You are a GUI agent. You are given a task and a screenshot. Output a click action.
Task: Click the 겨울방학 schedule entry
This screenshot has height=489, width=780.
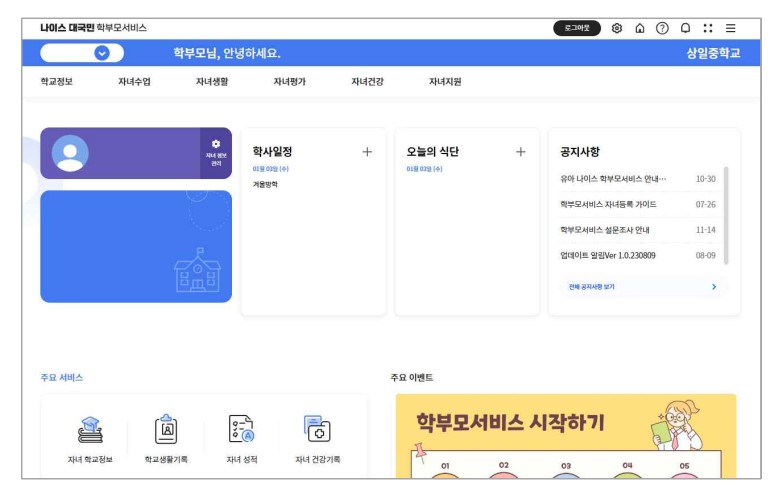point(265,185)
